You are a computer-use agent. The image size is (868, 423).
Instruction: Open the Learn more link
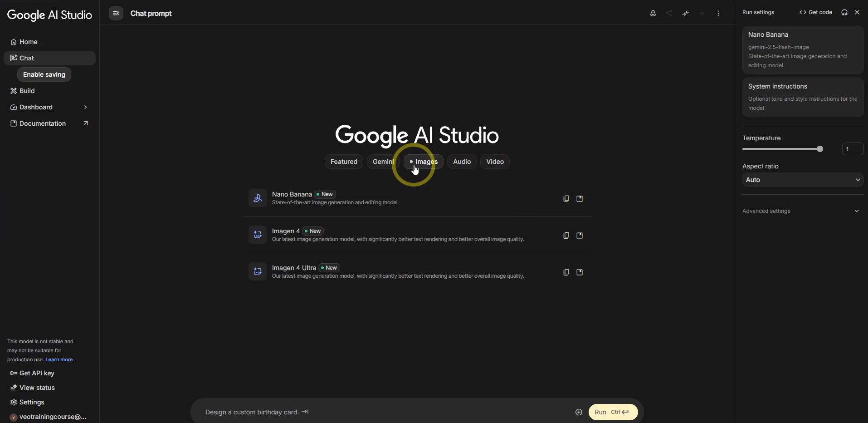[59, 359]
